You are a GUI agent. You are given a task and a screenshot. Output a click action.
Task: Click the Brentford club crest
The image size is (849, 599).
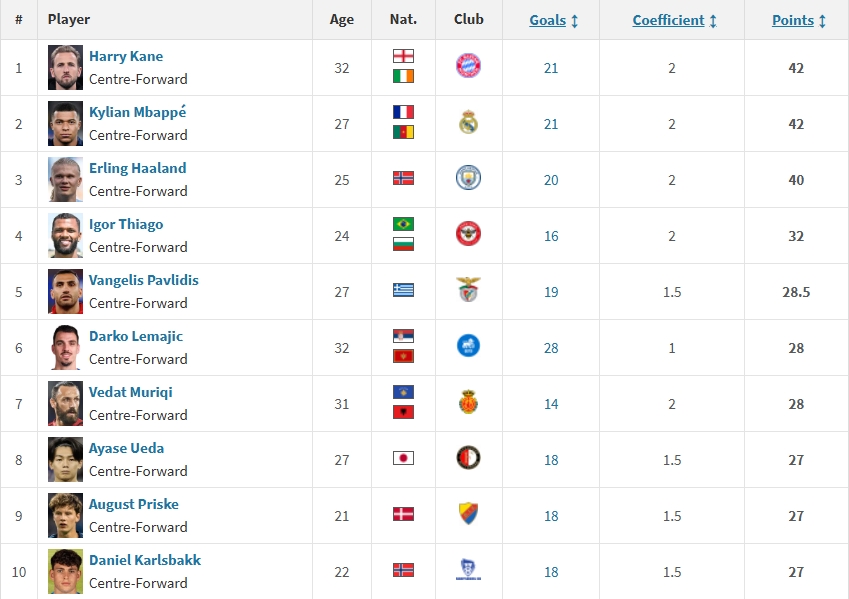pos(468,235)
